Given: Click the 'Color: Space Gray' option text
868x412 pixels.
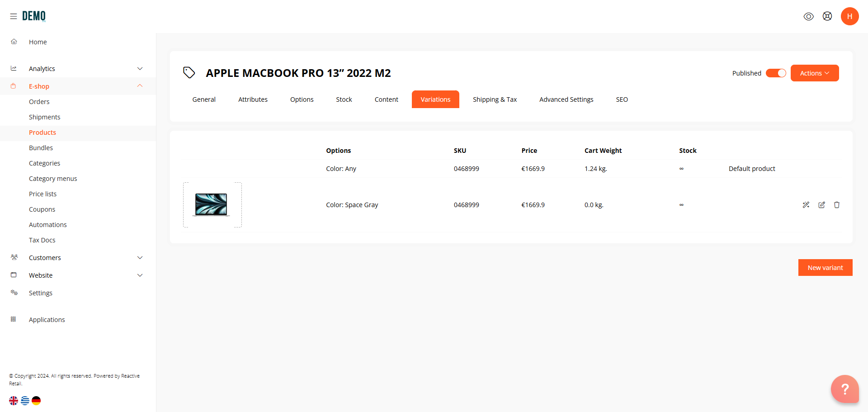Looking at the screenshot, I should [352, 205].
